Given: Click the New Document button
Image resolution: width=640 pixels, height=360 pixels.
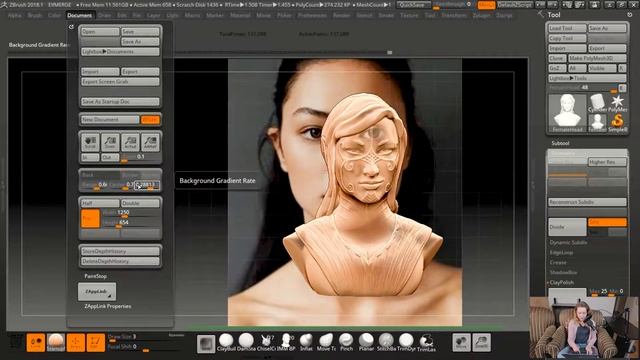Looking at the screenshot, I should (110, 120).
